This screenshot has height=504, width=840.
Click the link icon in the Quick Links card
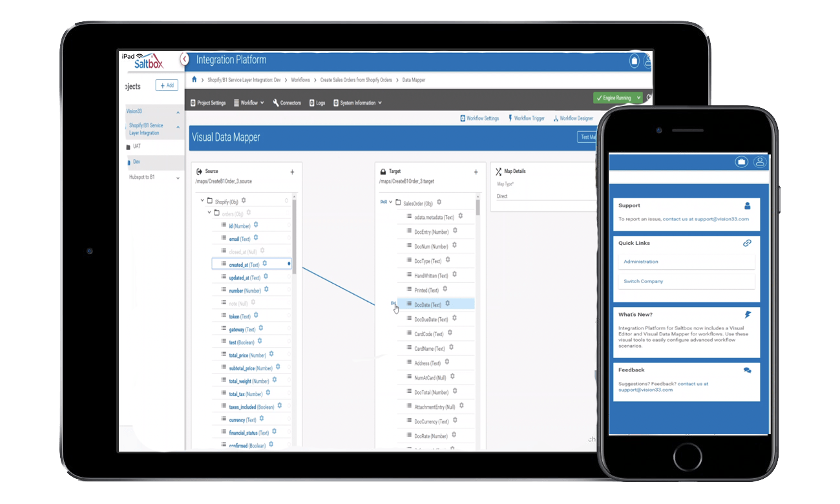click(747, 244)
